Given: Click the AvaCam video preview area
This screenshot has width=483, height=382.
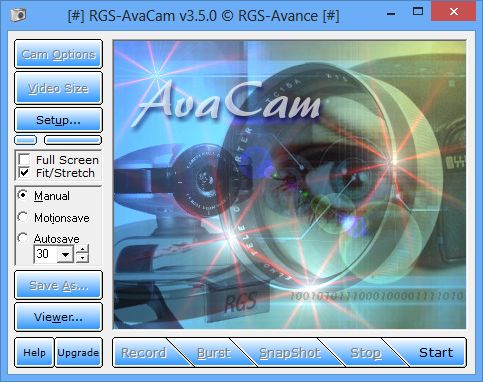Looking at the screenshot, I should (x=289, y=185).
